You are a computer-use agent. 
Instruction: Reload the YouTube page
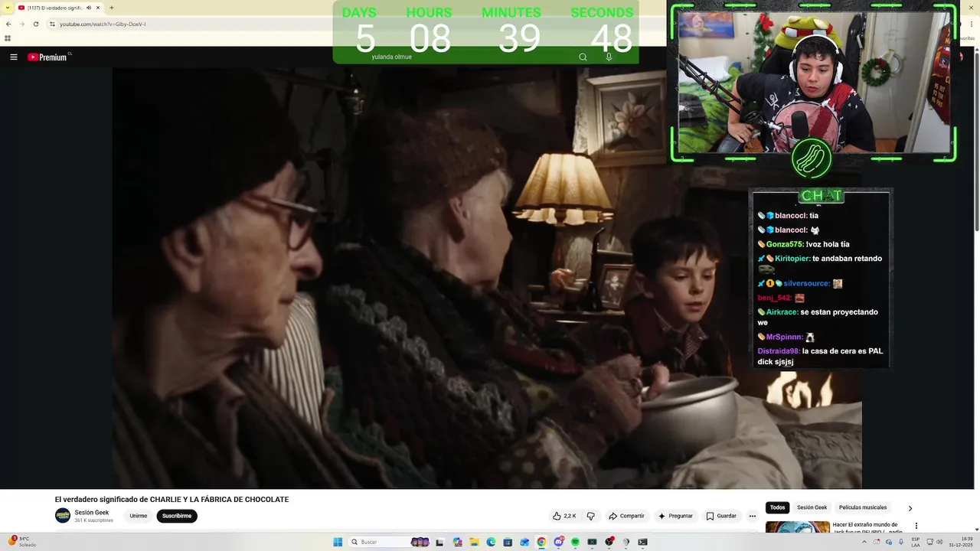coord(35,24)
